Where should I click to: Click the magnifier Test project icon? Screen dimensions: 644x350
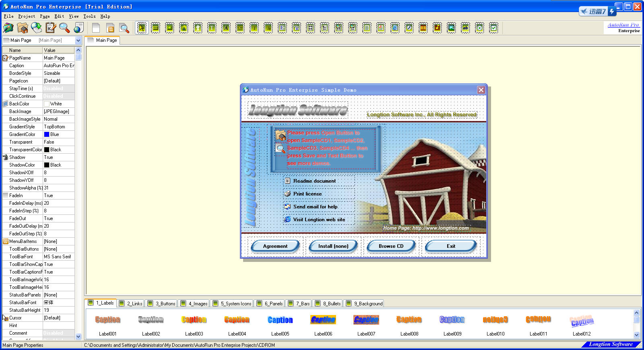(x=64, y=28)
